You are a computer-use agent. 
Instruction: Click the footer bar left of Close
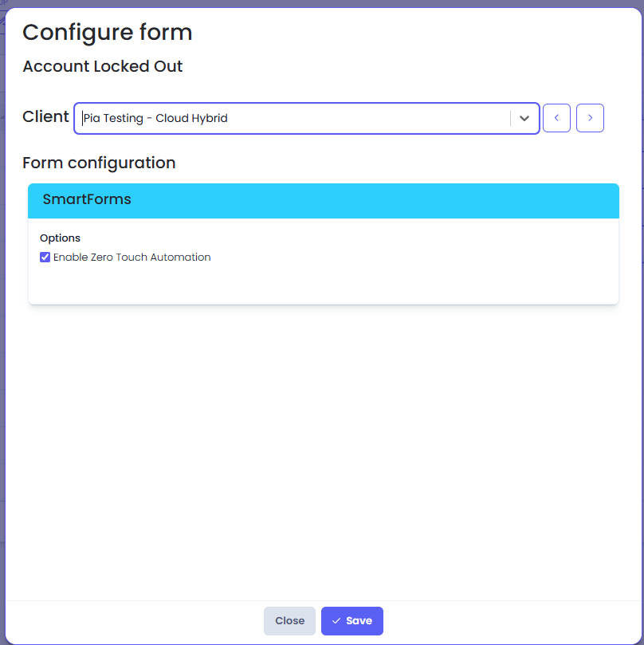point(135,621)
